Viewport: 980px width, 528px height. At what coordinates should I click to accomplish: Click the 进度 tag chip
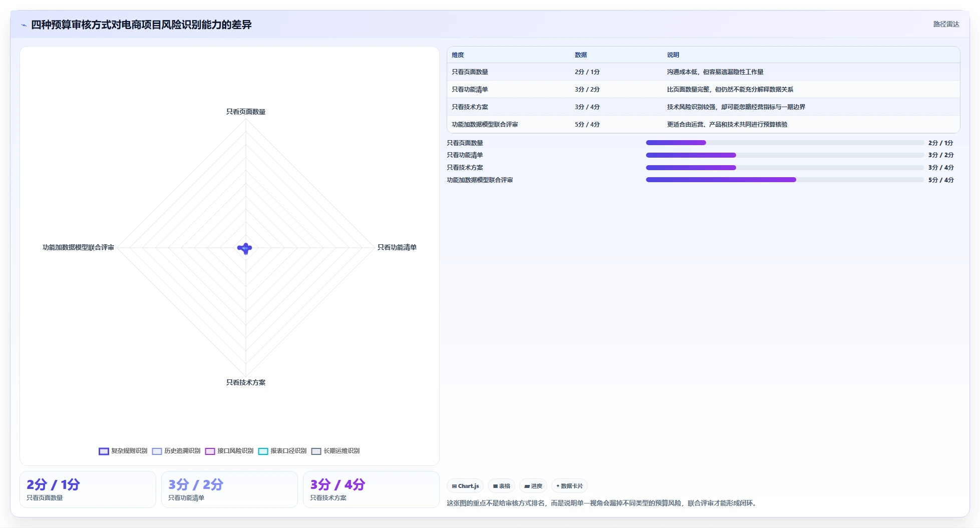533,486
